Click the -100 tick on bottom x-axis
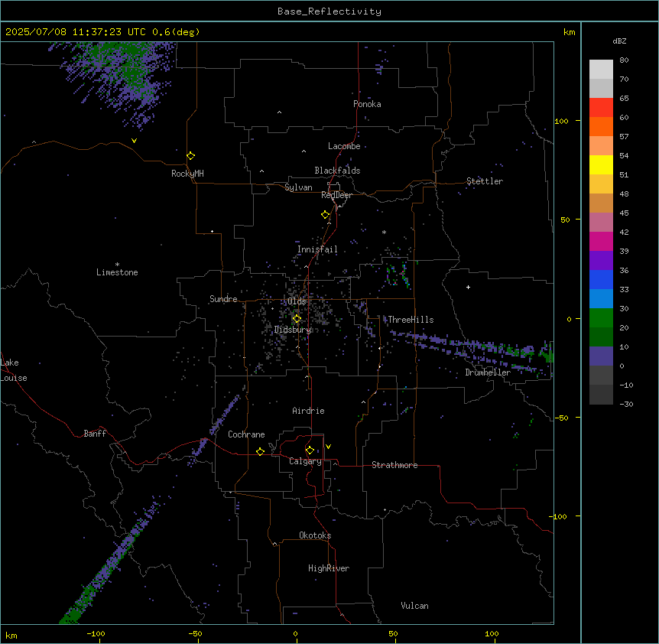This screenshot has width=659, height=644. click(x=96, y=633)
